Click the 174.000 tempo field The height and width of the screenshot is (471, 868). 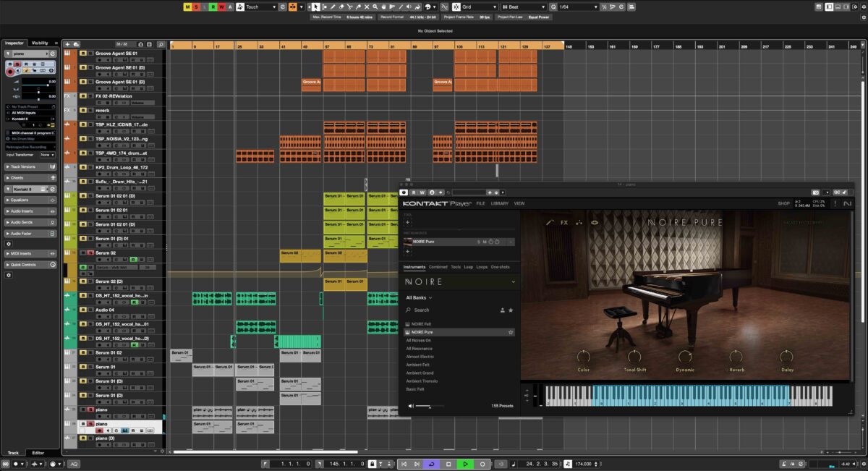583,464
